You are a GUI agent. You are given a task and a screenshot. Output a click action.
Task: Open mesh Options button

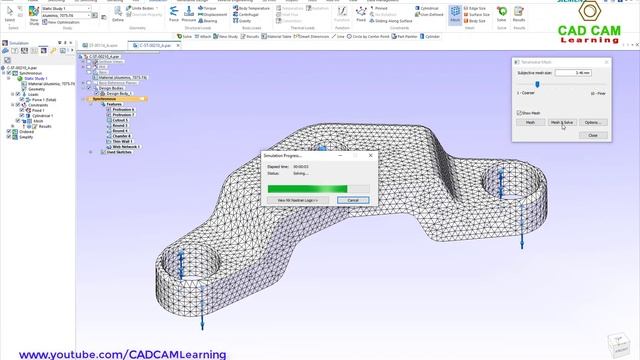[593, 122]
